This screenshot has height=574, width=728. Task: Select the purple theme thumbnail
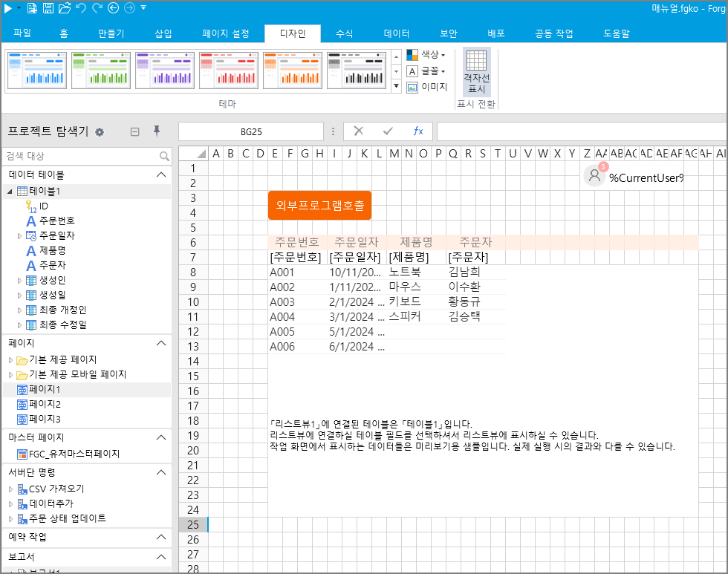tap(165, 71)
